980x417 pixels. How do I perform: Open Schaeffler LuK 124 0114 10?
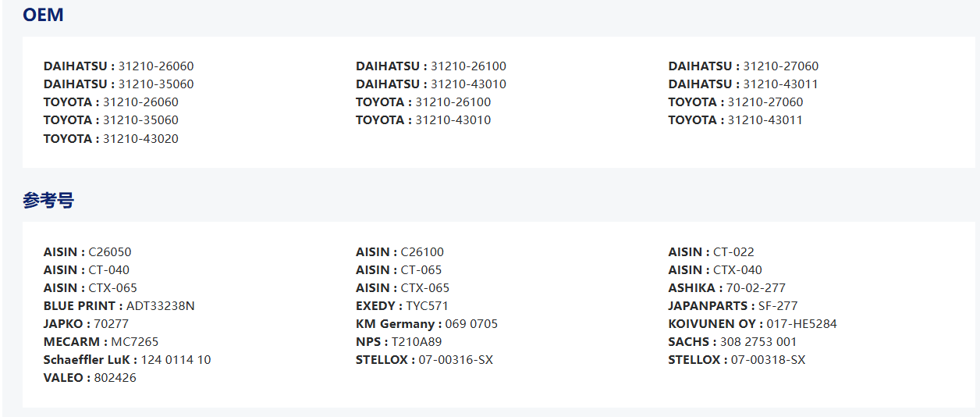pos(127,360)
